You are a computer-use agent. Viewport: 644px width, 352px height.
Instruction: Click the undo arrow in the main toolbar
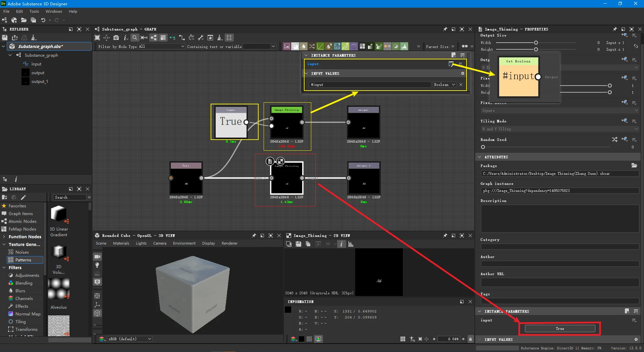(43, 20)
